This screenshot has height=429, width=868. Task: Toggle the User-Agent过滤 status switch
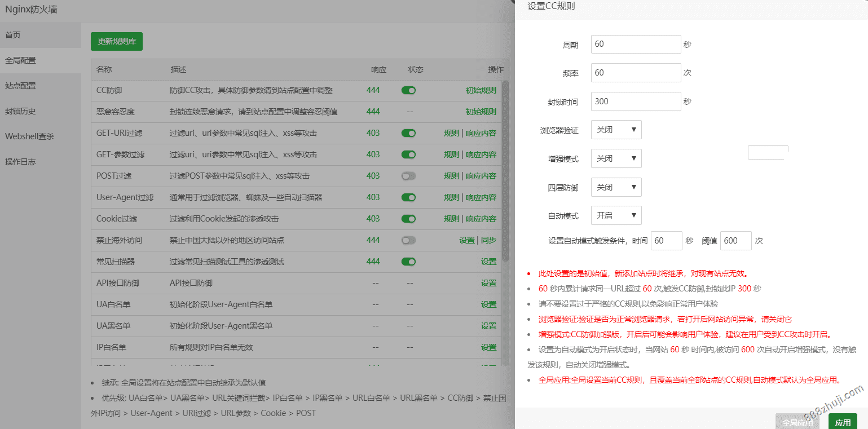tap(408, 197)
